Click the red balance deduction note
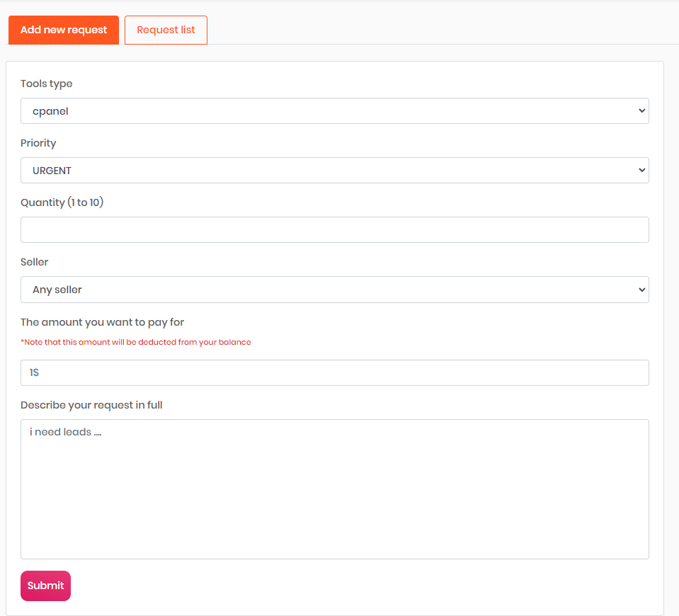 pos(136,342)
